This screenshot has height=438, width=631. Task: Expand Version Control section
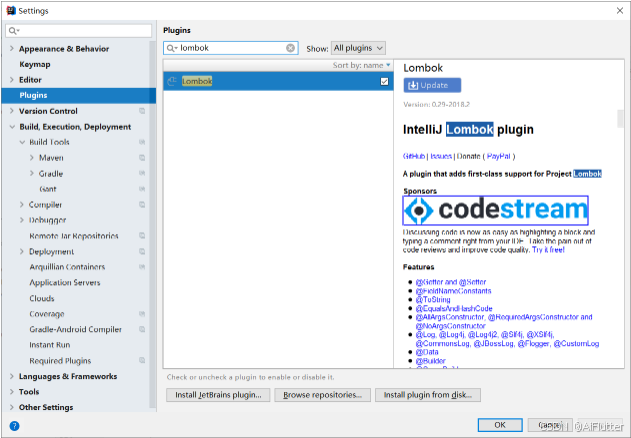point(12,111)
